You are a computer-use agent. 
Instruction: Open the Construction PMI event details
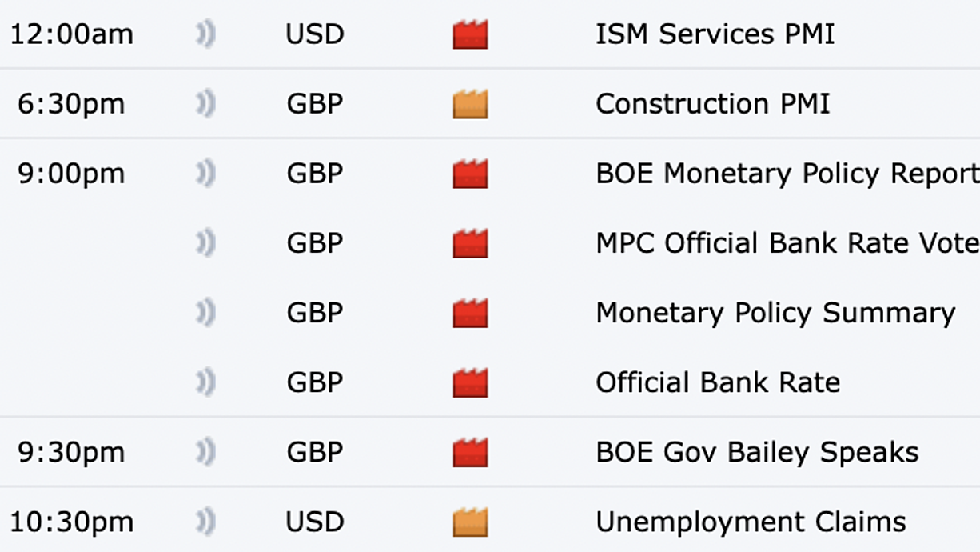coord(713,104)
